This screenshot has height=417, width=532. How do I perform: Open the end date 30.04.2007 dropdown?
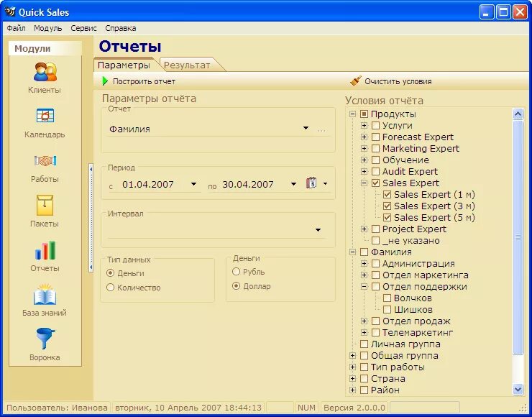tap(293, 184)
